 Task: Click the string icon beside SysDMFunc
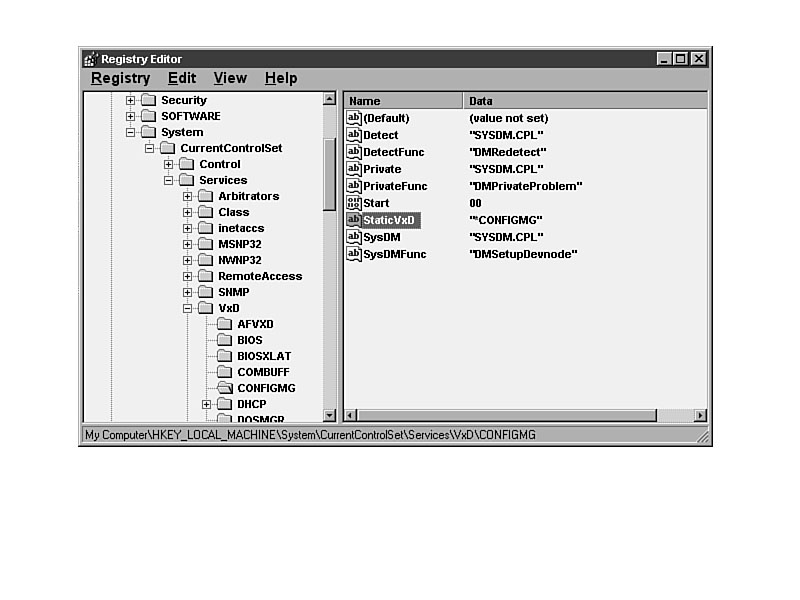tap(354, 254)
